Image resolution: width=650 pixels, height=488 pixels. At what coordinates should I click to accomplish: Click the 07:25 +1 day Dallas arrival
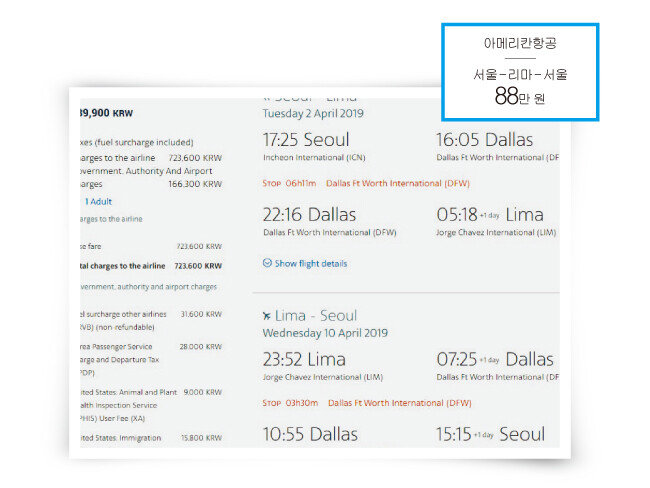coord(495,359)
